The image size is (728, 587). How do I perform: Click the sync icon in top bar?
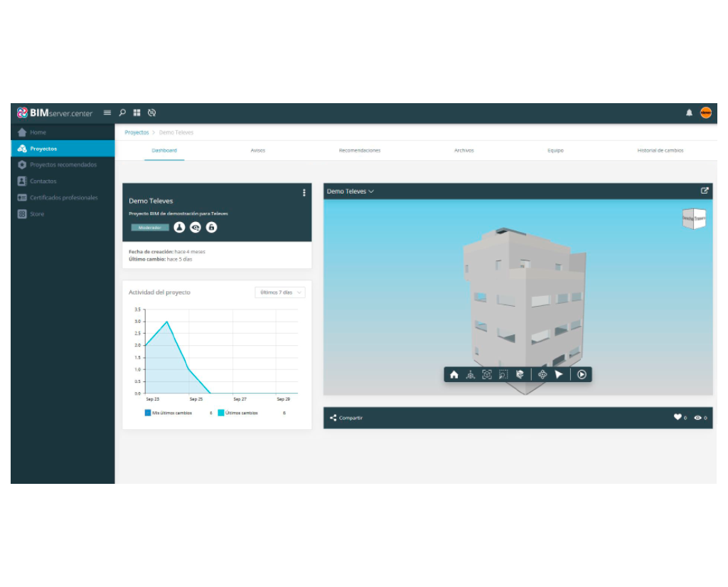coord(151,112)
